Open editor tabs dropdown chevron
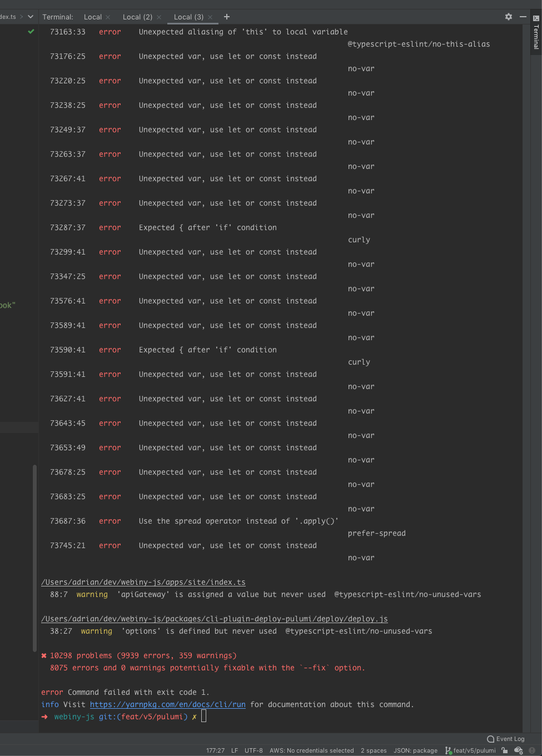Image resolution: width=542 pixels, height=756 pixels. point(31,17)
